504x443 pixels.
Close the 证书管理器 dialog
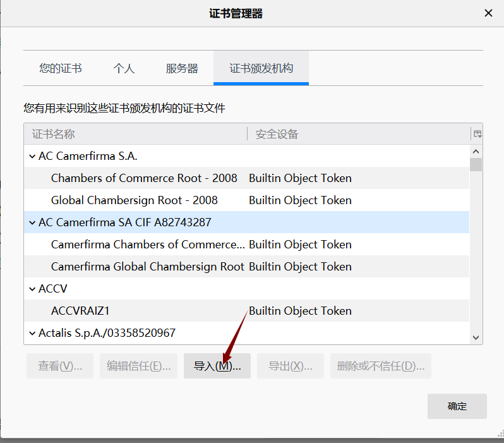(x=488, y=13)
